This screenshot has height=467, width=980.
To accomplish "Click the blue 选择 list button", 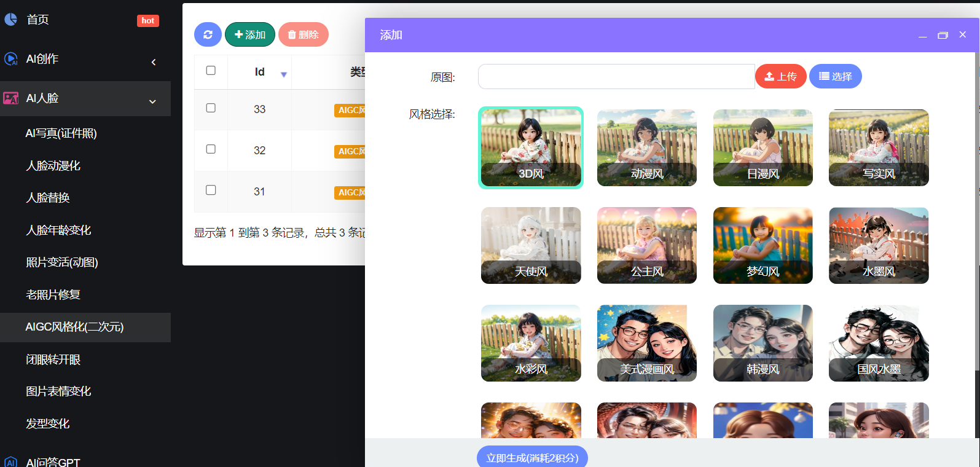I will 836,76.
